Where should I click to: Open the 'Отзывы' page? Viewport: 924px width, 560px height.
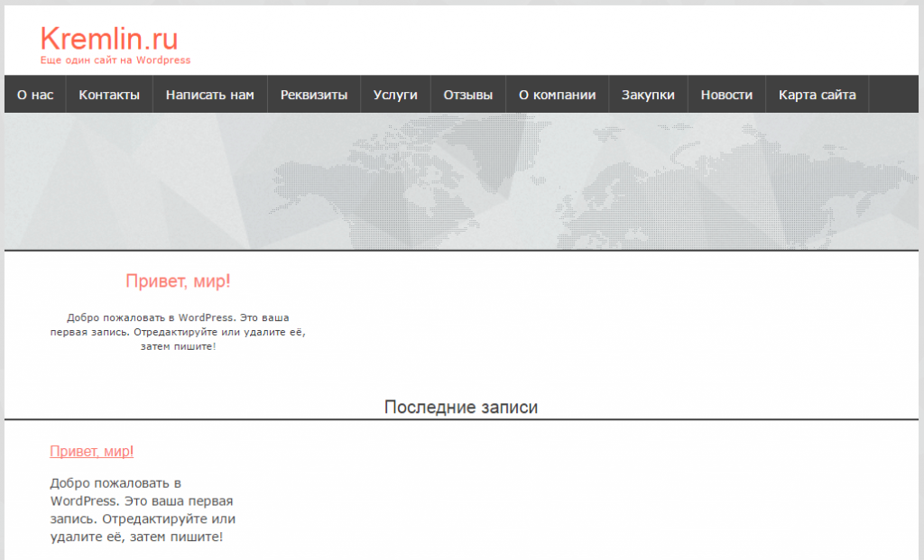pyautogui.click(x=468, y=95)
